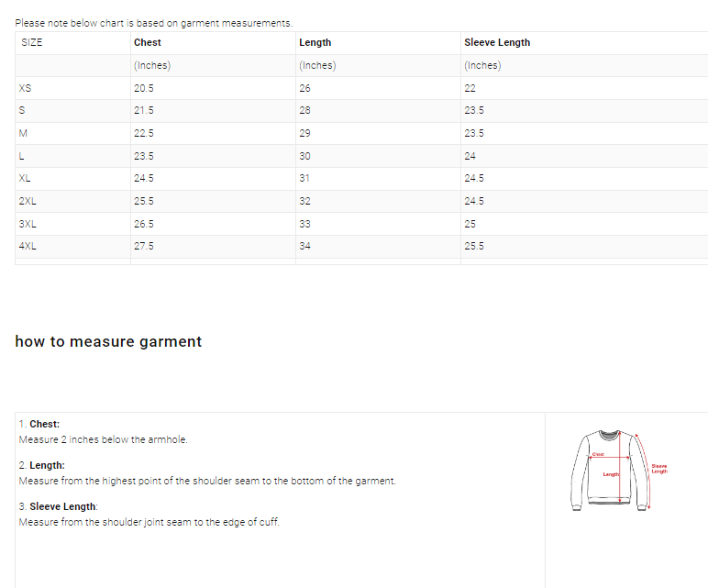Select length value 30 in the L row
Image resolution: width=708 pixels, height=588 pixels.
(304, 156)
